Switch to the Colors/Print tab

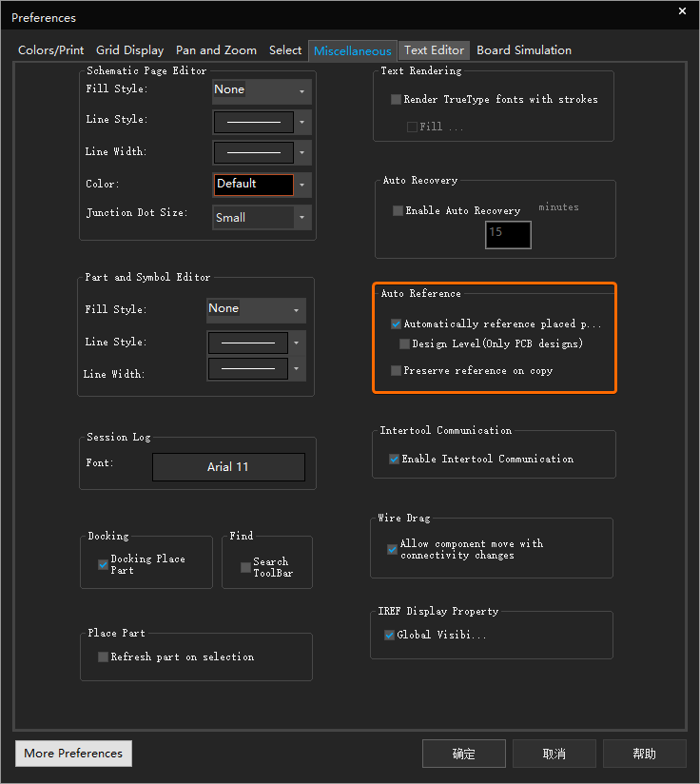coord(51,50)
